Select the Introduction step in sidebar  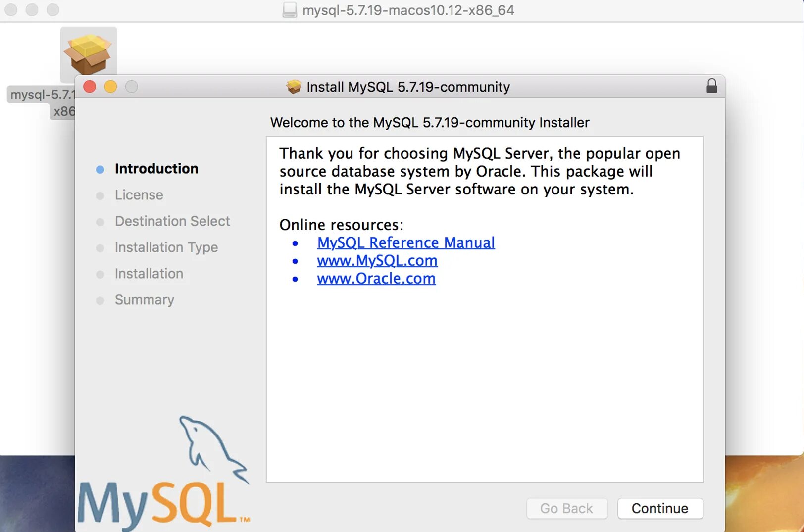click(x=156, y=169)
